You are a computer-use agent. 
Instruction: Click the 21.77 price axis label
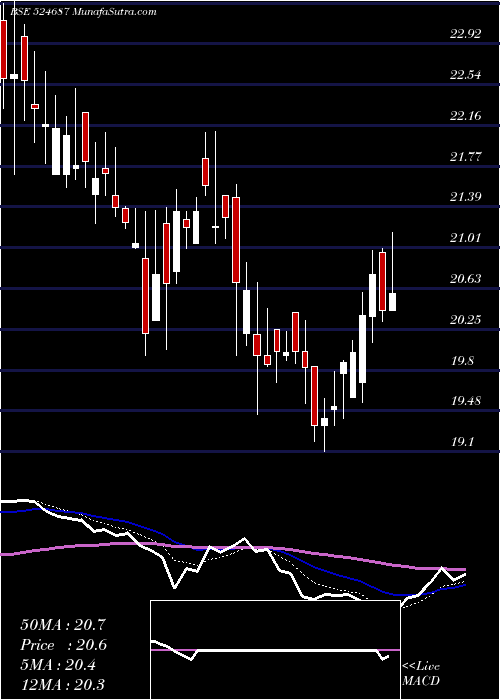tap(466, 157)
